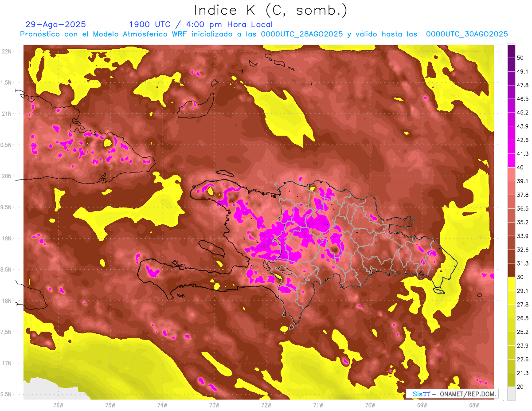Click the '76W' longitude axis label

click(x=58, y=405)
